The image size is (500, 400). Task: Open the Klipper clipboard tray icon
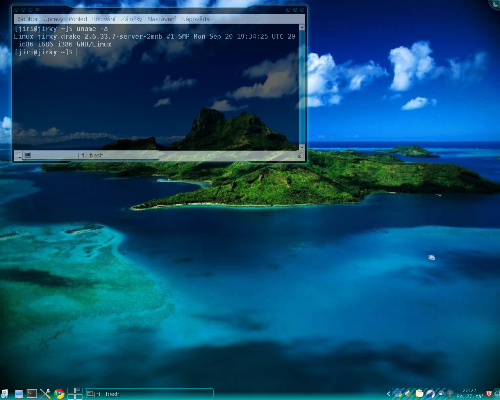point(420,394)
